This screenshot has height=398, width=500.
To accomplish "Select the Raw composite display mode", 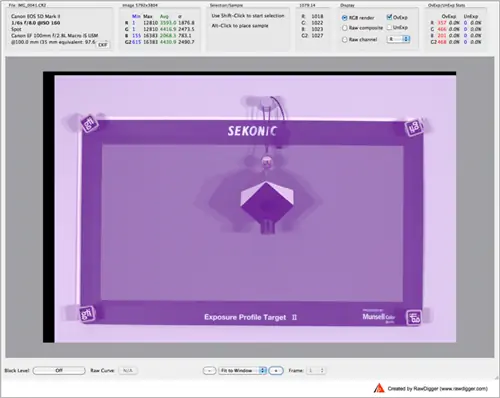I will [345, 28].
